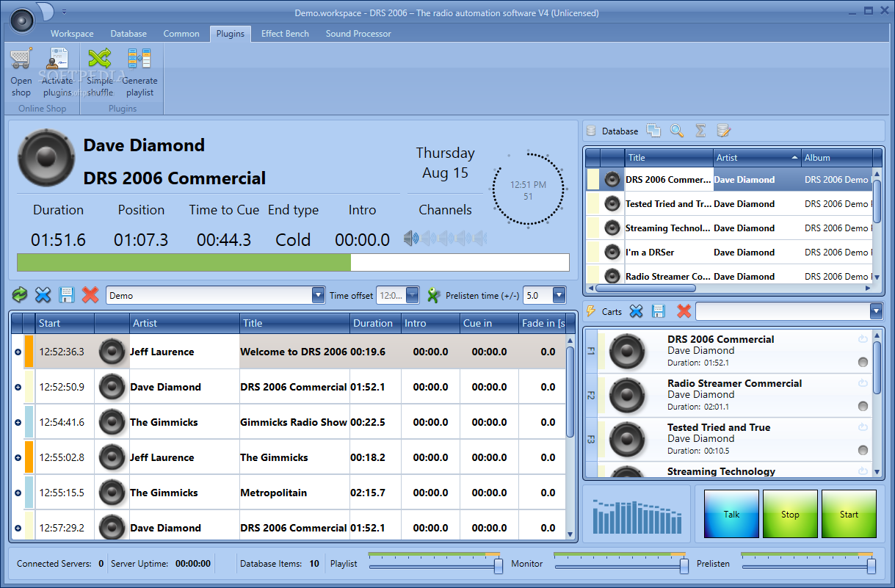Screen dimensions: 895x588
Task: Open the Demo playlist dropdown
Action: pyautogui.click(x=318, y=295)
